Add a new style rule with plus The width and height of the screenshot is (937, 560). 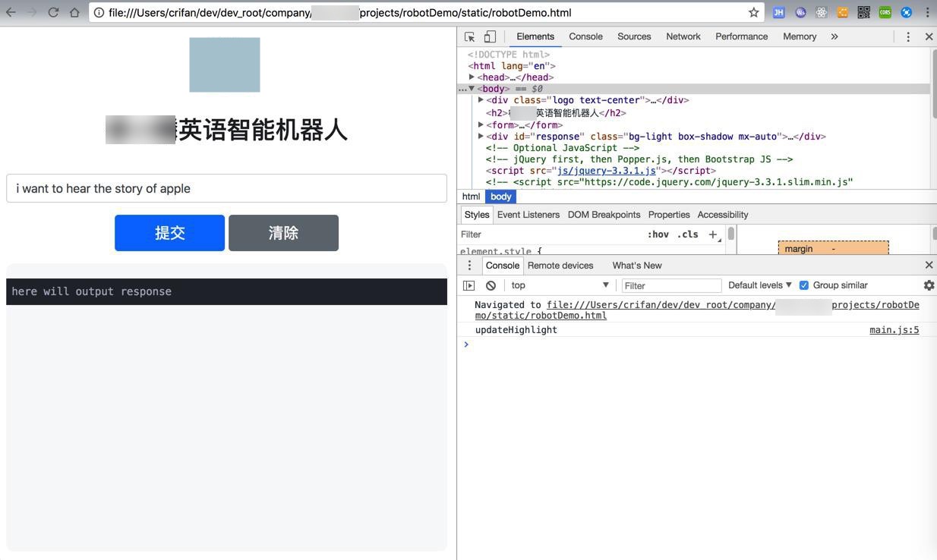point(713,234)
